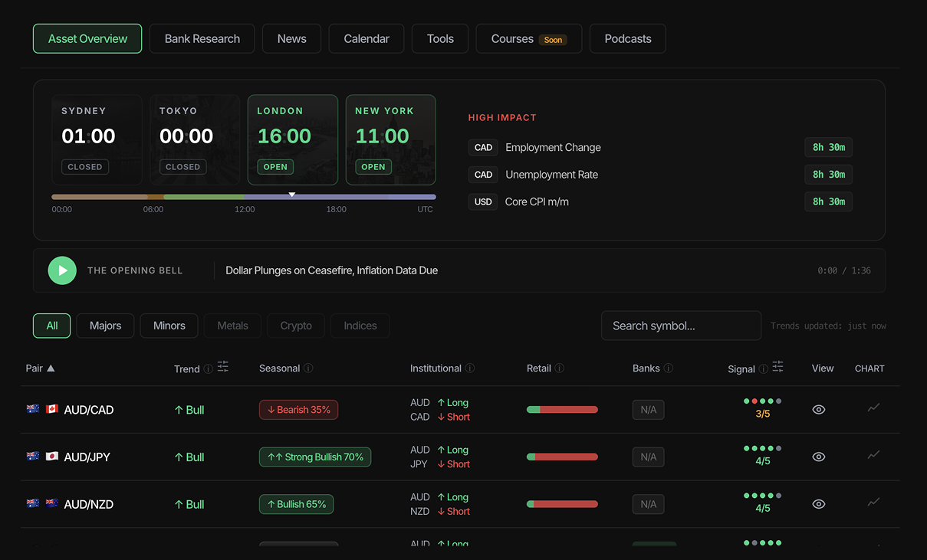Toggle the View eye for AUD/JPY
927x560 pixels.
[x=818, y=456]
